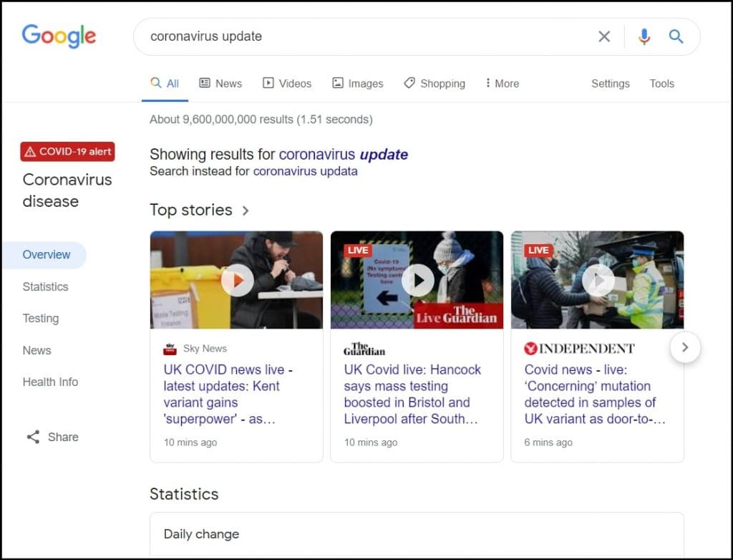
Task: Click the Guardian source logo
Action: pos(364,349)
